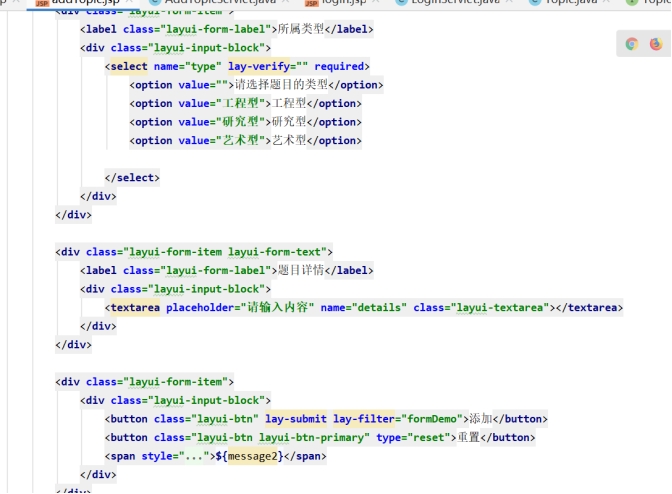Click the required attribute of select
Image resolution: width=672 pixels, height=494 pixels.
339,66
